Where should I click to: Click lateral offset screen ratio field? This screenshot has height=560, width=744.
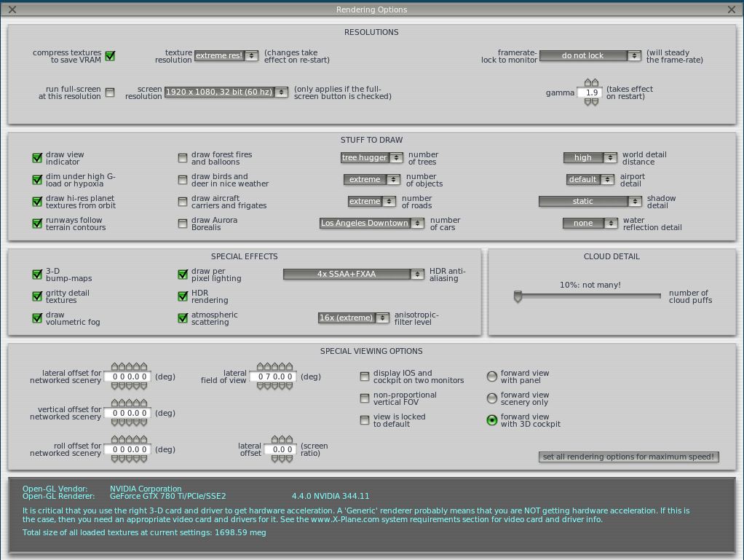coord(281,449)
